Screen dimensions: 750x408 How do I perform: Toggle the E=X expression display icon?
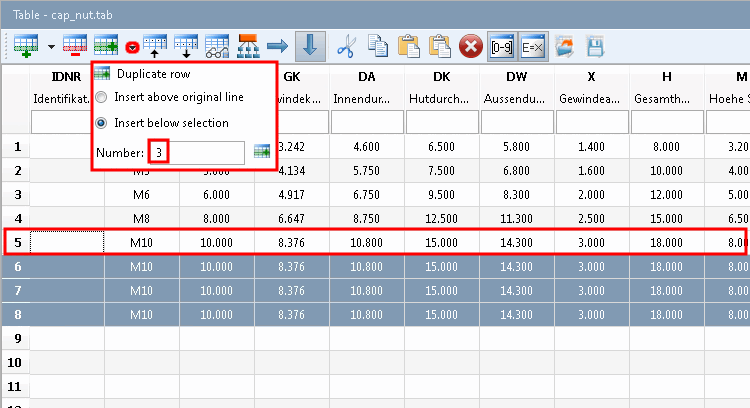point(533,47)
